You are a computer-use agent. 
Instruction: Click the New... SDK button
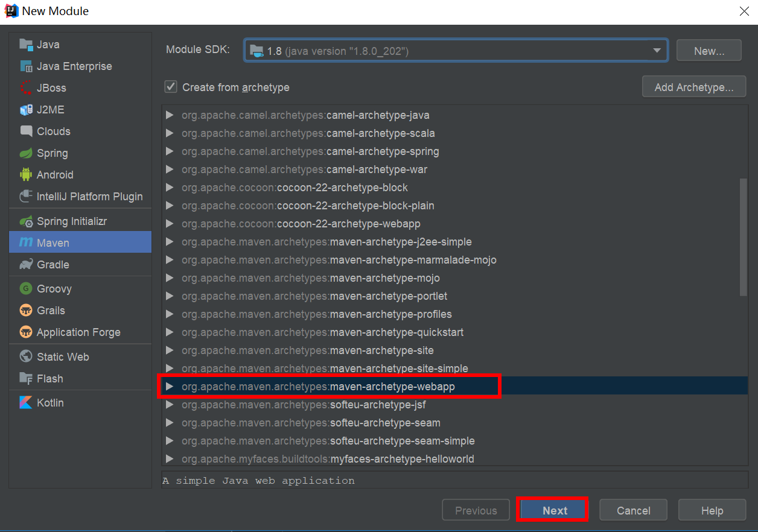coord(709,51)
